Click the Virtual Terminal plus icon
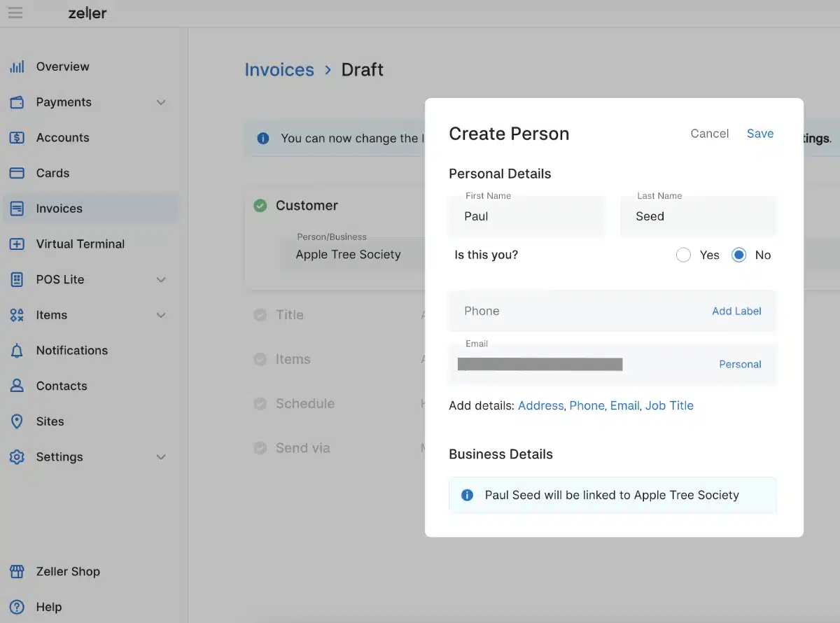Screen dimensions: 840x623 (x=17, y=244)
